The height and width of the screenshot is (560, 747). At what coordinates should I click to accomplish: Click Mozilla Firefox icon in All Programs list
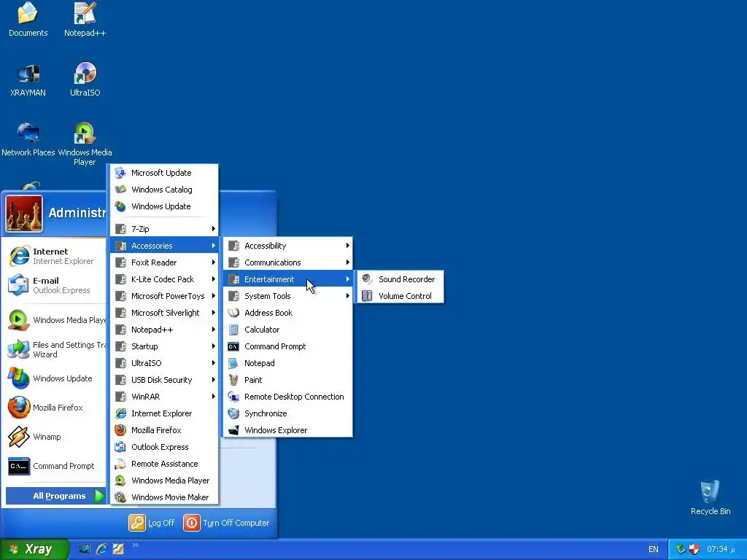pyautogui.click(x=120, y=430)
